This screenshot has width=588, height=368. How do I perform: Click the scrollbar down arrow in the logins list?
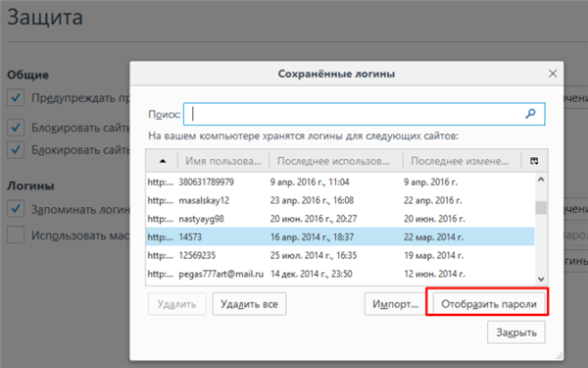[x=541, y=279]
